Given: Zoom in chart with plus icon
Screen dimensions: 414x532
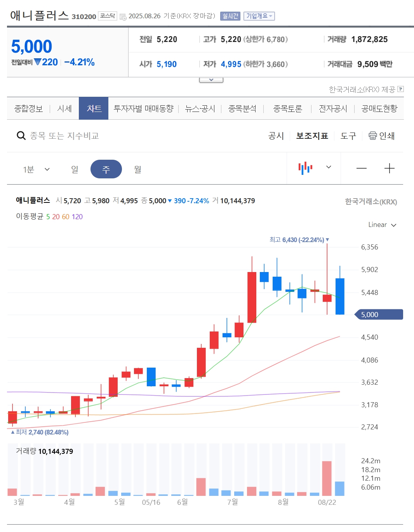Looking at the screenshot, I should point(389,168).
